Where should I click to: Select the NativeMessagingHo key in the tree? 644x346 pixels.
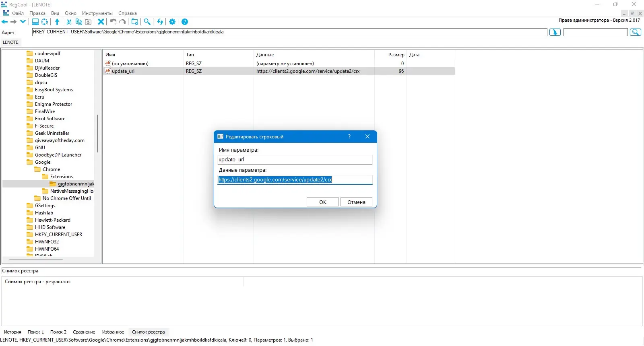72,191
